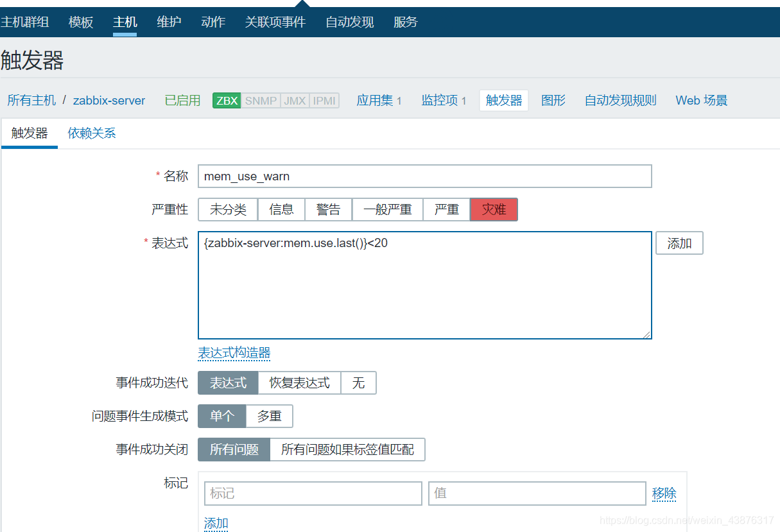
Task: Set severity to 一般严重
Action: click(388, 209)
